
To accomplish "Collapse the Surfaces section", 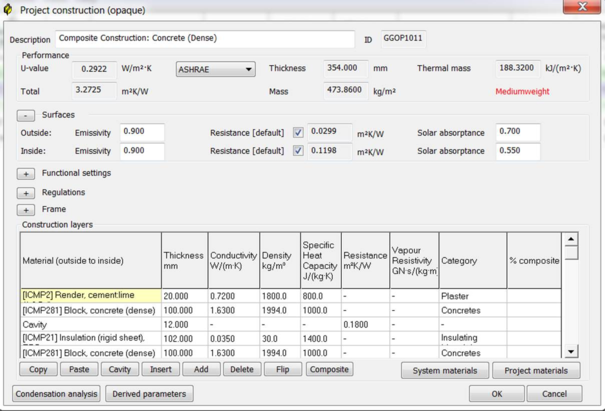I will click(x=26, y=116).
